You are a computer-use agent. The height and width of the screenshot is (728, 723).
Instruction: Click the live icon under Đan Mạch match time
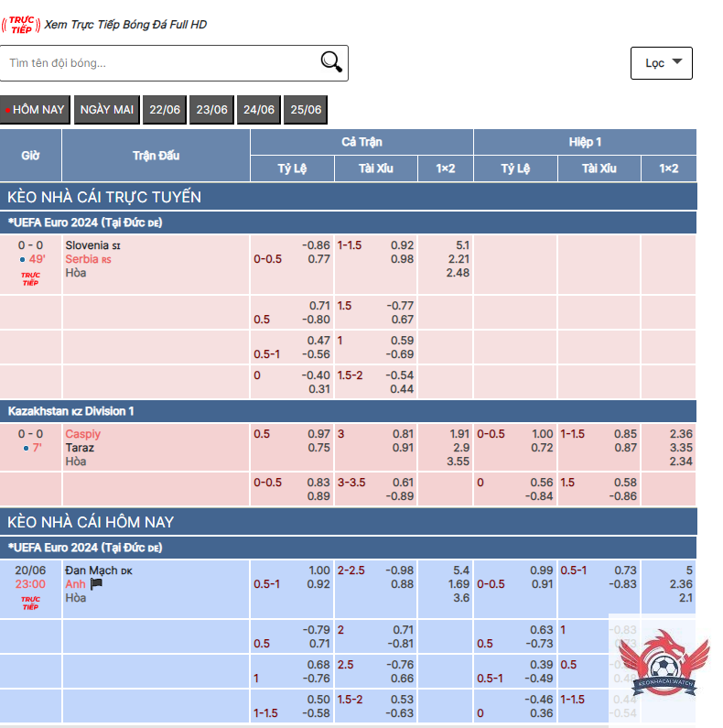coord(30,603)
